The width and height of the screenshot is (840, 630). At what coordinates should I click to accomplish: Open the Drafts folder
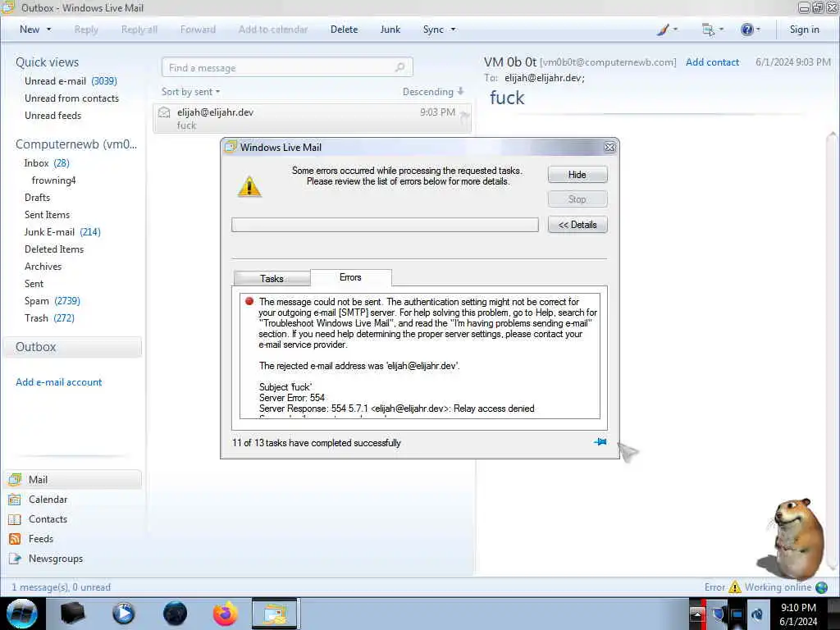click(37, 197)
